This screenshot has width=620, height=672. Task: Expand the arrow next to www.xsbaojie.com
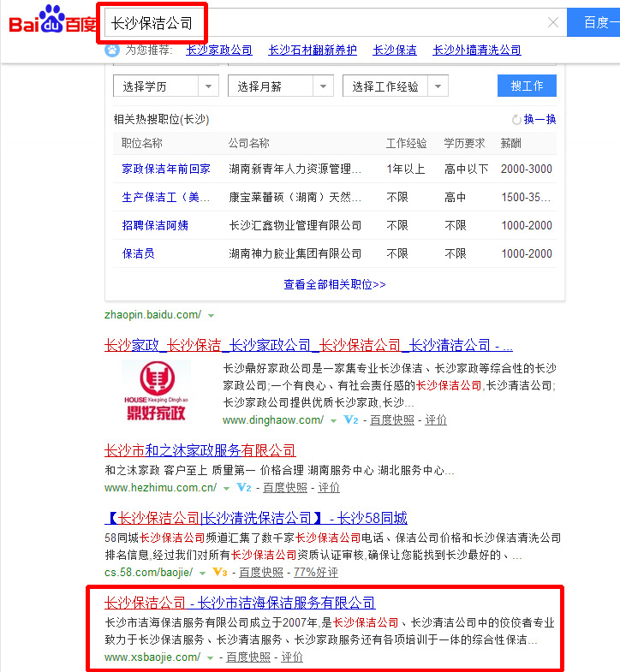click(x=210, y=657)
